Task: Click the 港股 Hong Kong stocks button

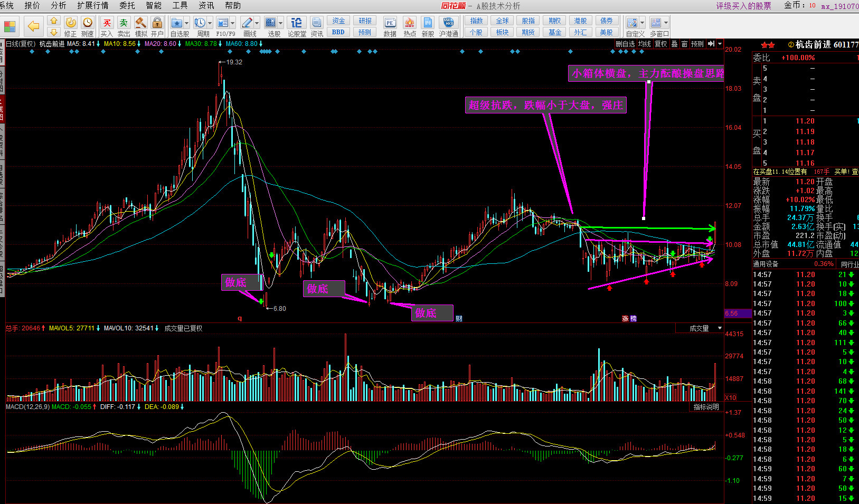Action: 580,21
